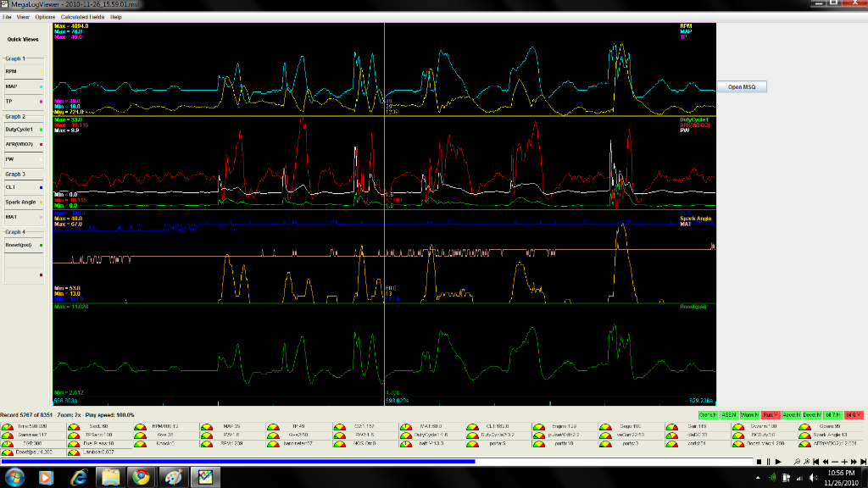Viewport: 868px width, 488px height.
Task: Toggle the Run:Y status indicator
Action: (769, 413)
